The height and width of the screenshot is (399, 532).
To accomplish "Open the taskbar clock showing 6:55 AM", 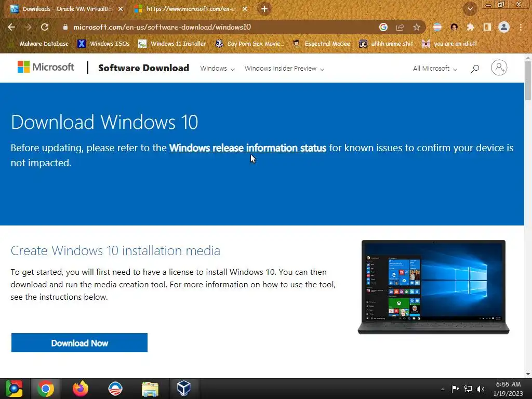I will click(x=508, y=389).
